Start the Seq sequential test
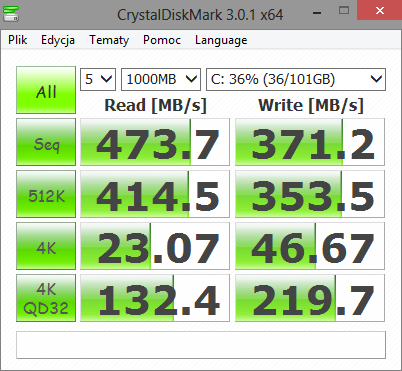The width and height of the screenshot is (402, 371). (46, 142)
